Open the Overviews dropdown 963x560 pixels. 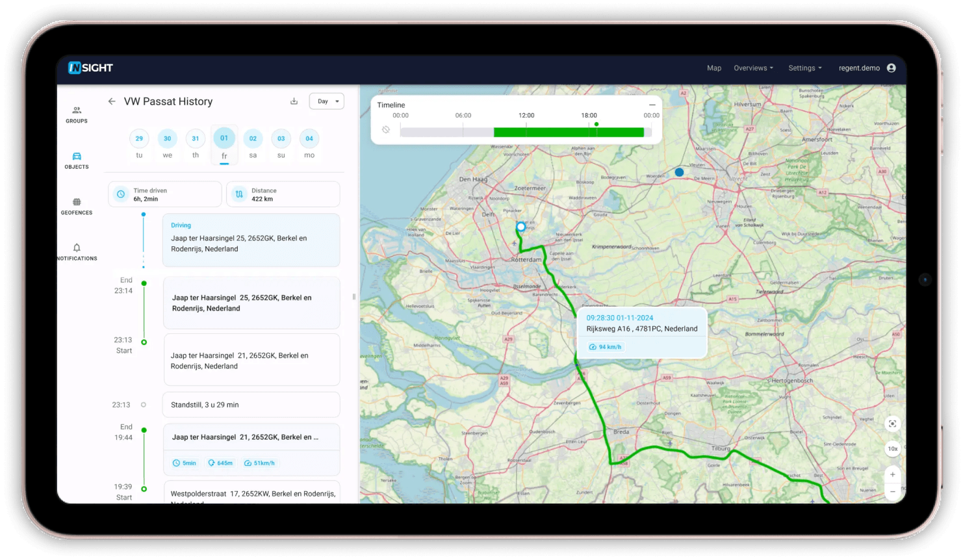coord(752,68)
